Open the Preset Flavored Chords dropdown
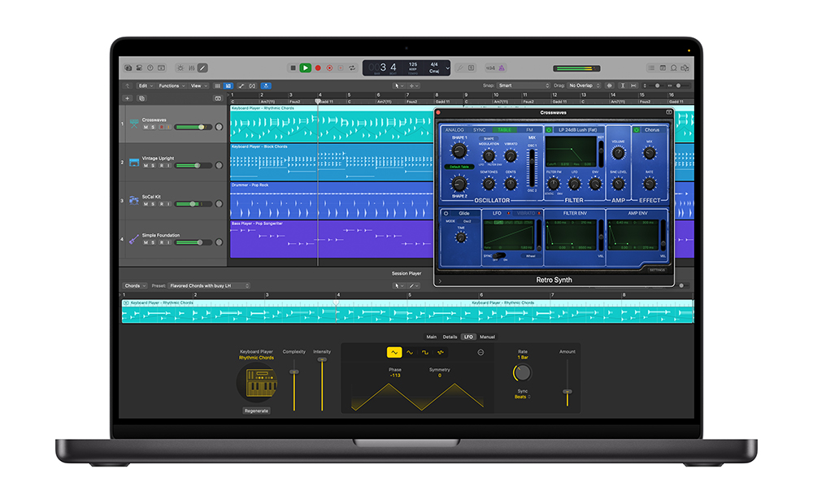 pyautogui.click(x=209, y=285)
